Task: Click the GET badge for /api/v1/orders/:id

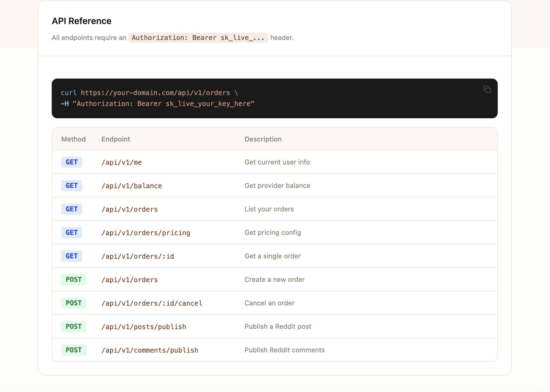Action: [x=72, y=256]
